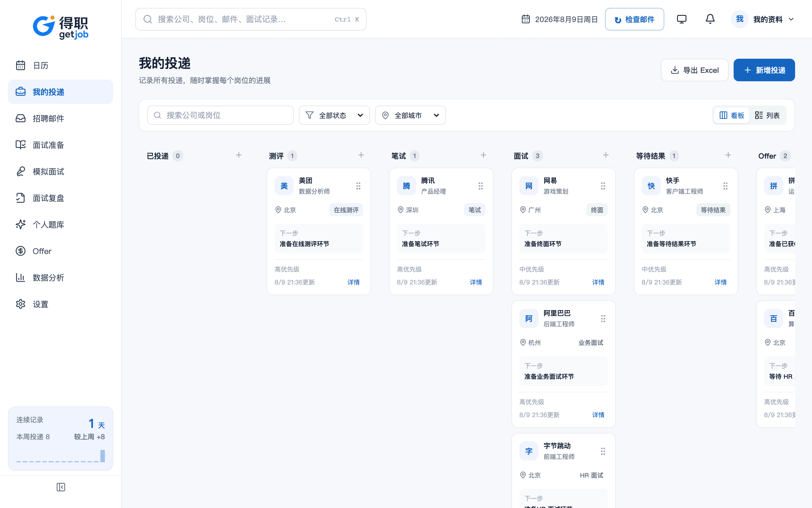The image size is (812, 508).
Task: Open the 全部城市 filter dropdown
Action: (x=410, y=115)
